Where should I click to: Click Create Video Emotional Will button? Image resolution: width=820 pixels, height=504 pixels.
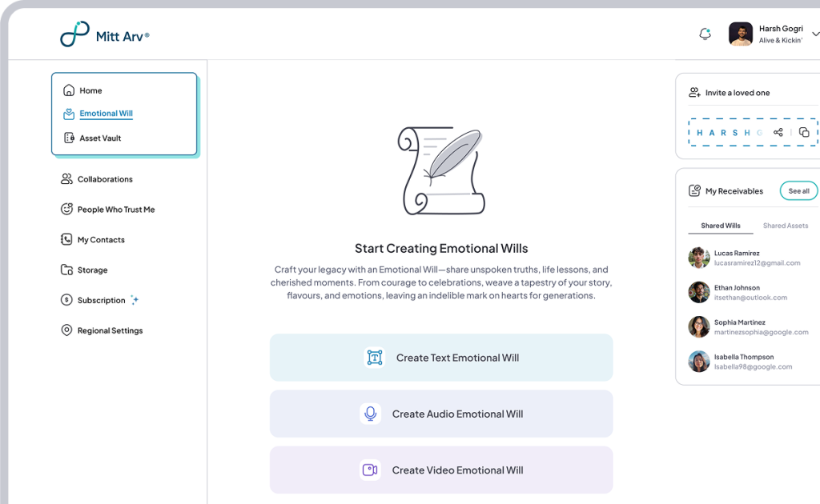(441, 470)
